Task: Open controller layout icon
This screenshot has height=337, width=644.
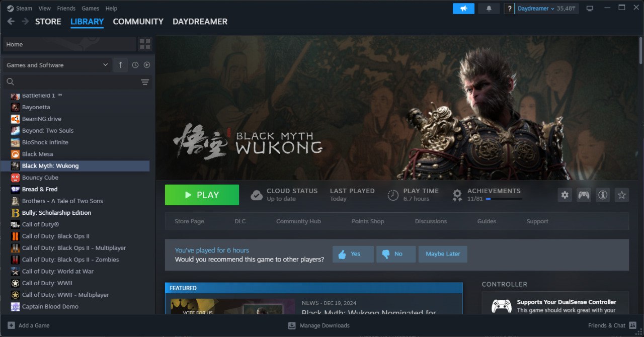Action: 584,195
